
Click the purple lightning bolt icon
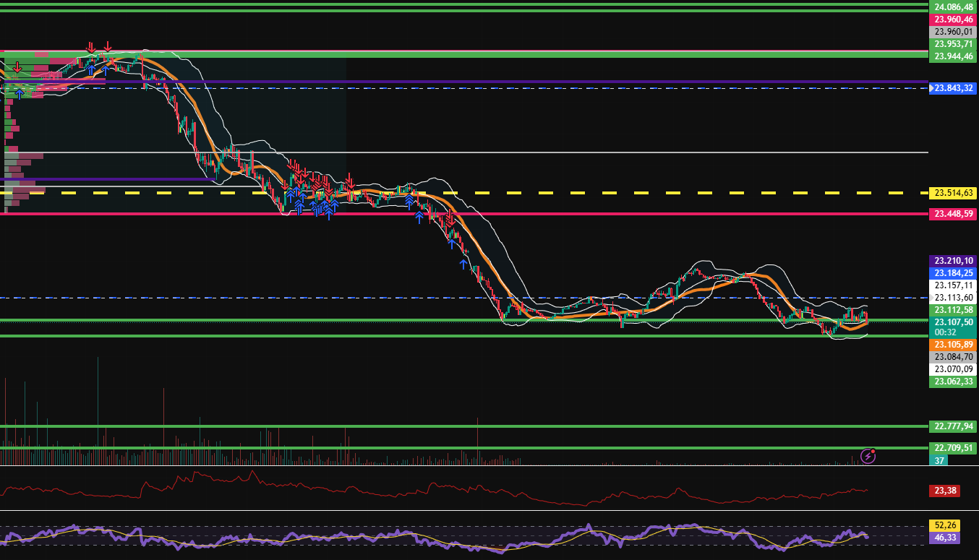(x=868, y=456)
